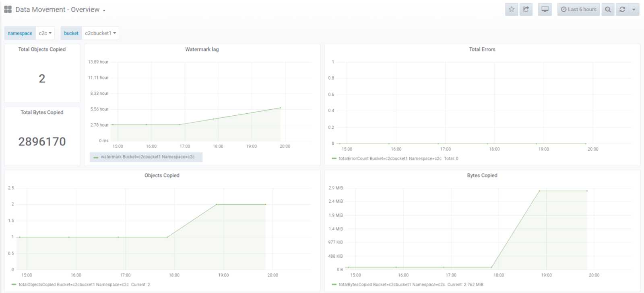Image resolution: width=644 pixels, height=293 pixels.
Task: Toggle the totalErrorCount series legend entry
Action: [x=390, y=159]
